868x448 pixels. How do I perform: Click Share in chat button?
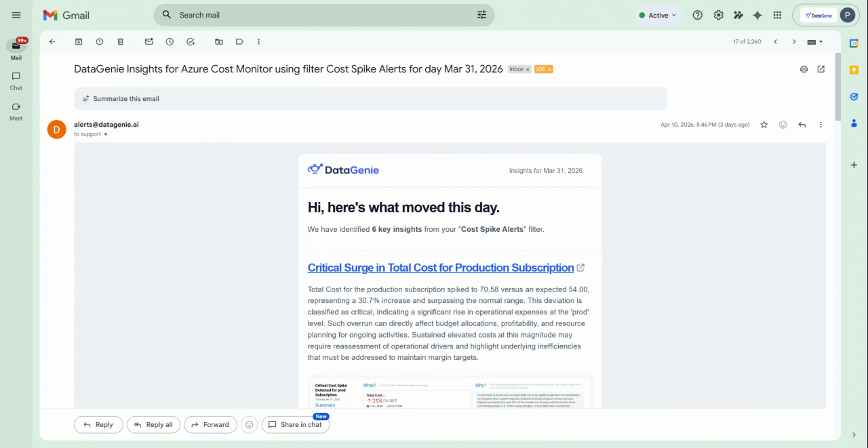tap(296, 425)
